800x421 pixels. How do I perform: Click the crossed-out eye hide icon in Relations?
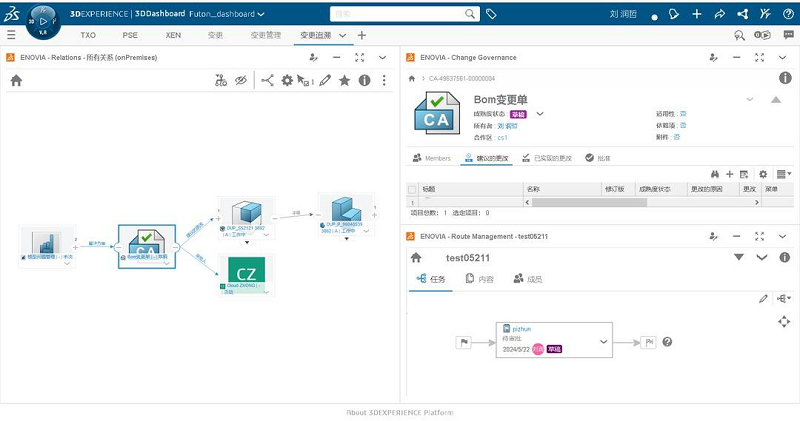(x=241, y=81)
